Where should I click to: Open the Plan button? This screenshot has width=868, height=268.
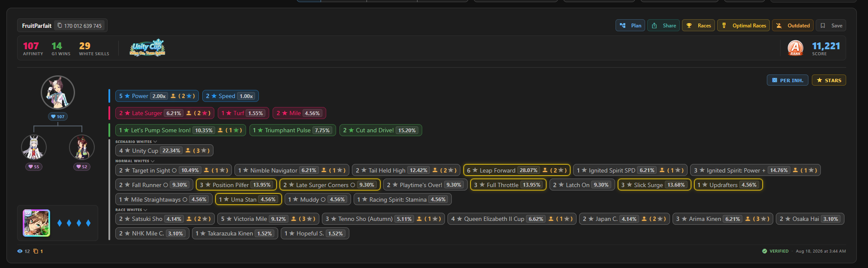coord(630,26)
